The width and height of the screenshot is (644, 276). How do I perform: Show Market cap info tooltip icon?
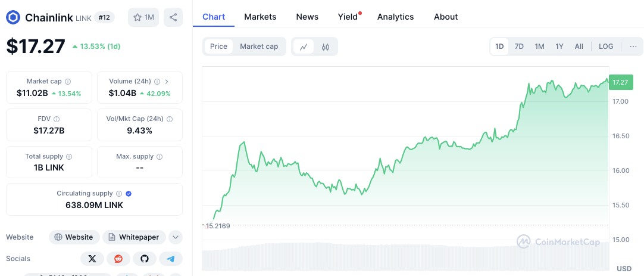[x=68, y=82]
